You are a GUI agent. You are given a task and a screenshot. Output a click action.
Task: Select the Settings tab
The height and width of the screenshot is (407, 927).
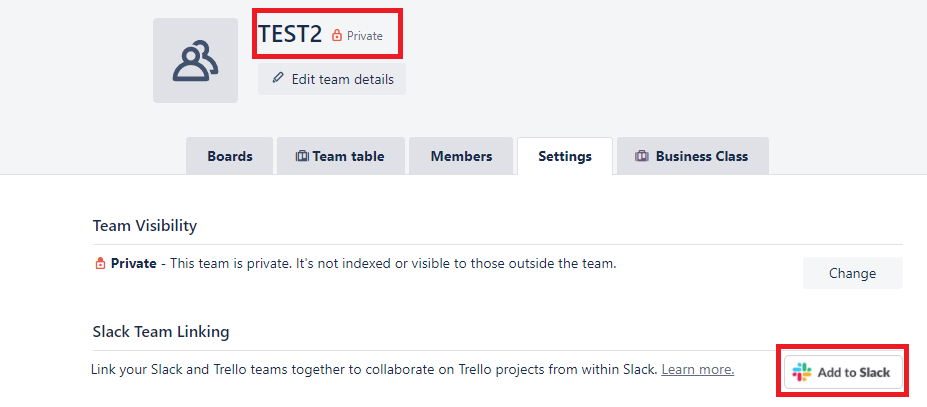pyautogui.click(x=565, y=157)
